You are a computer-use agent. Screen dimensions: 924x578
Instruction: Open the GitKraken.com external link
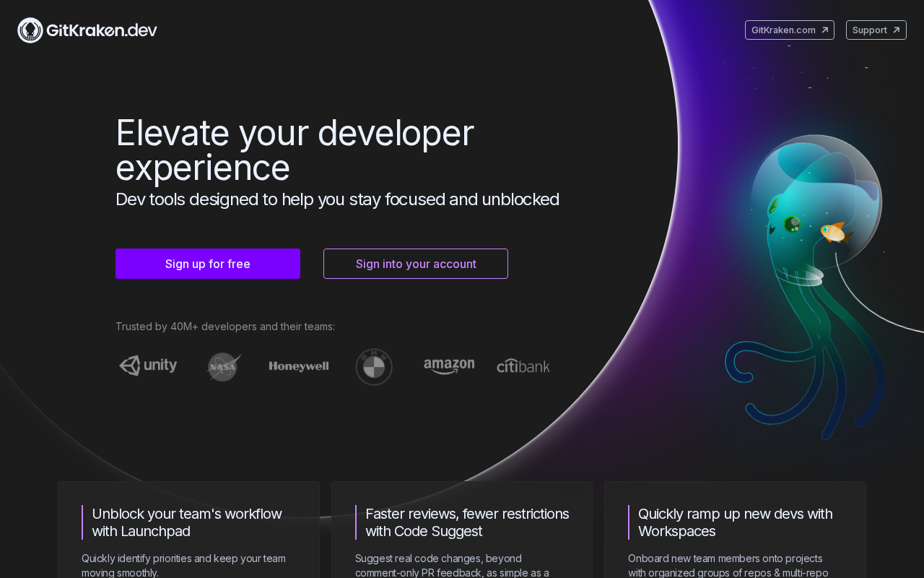790,30
